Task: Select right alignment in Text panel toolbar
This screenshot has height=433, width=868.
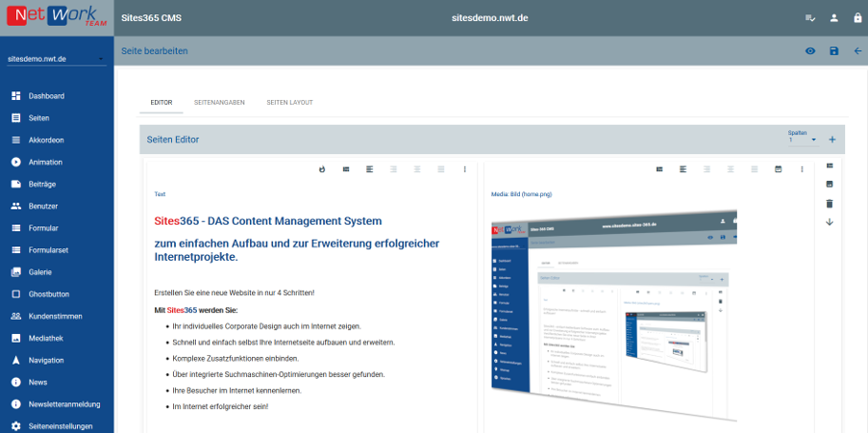Action: 394,169
